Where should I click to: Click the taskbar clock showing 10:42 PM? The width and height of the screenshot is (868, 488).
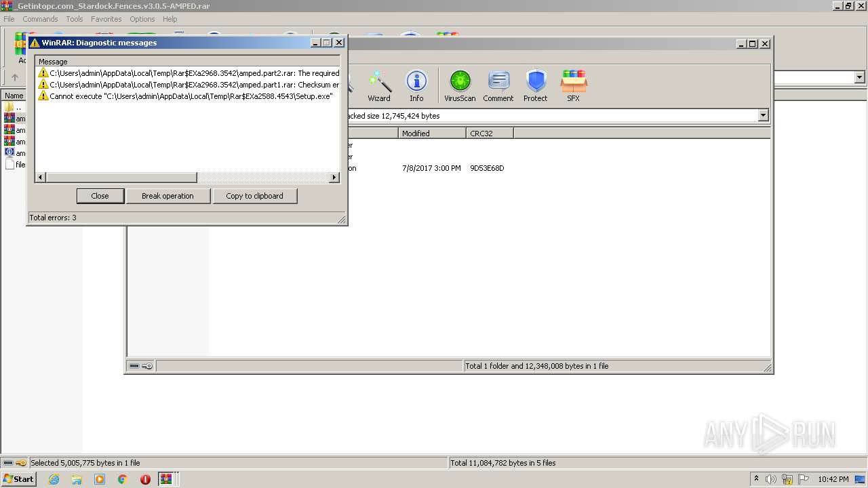point(833,479)
